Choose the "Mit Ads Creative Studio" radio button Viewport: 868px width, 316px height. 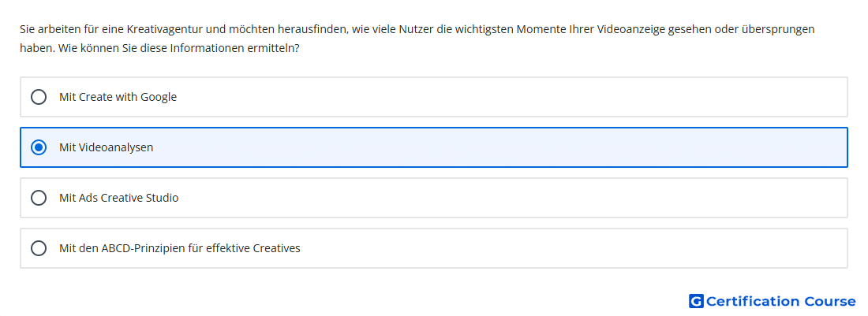39,198
